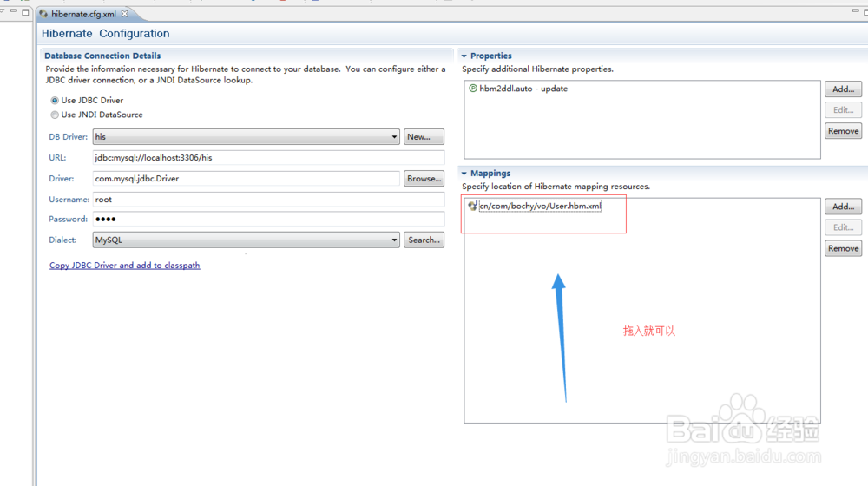Minimize the left side panel

click(14, 11)
